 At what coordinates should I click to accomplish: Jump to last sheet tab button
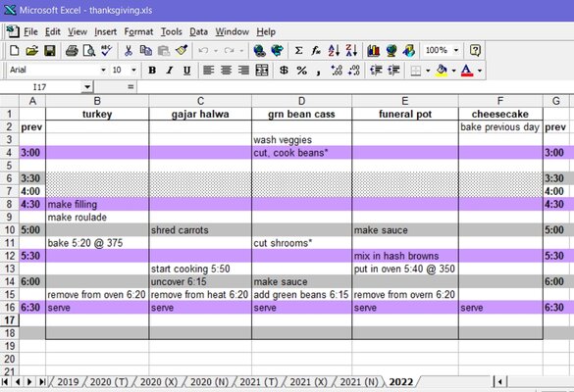(42, 382)
